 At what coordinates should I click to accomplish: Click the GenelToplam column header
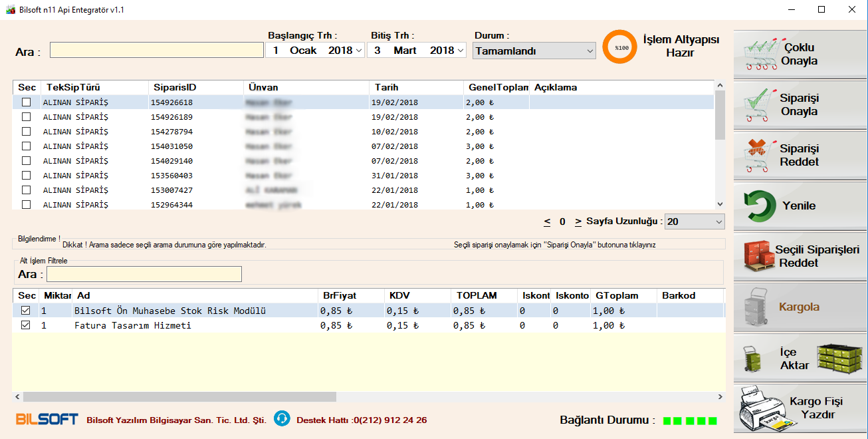coord(497,87)
